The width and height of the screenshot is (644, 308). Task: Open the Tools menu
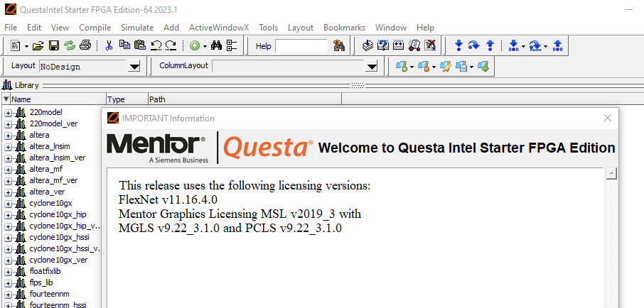point(268,28)
